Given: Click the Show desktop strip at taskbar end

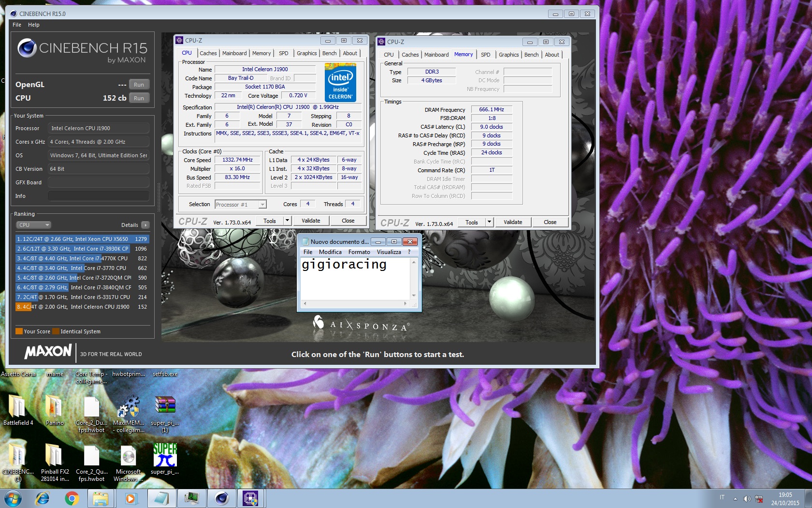Looking at the screenshot, I should coord(808,498).
